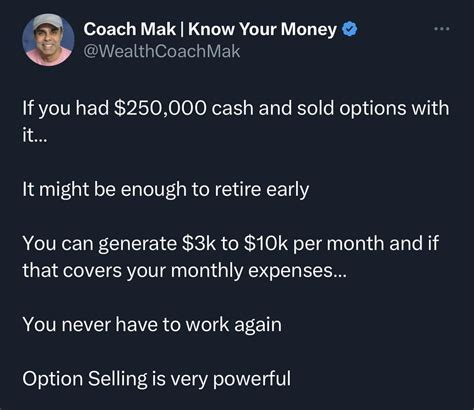
Task: Click "Option Selling is very powerful" text
Action: coord(157,379)
